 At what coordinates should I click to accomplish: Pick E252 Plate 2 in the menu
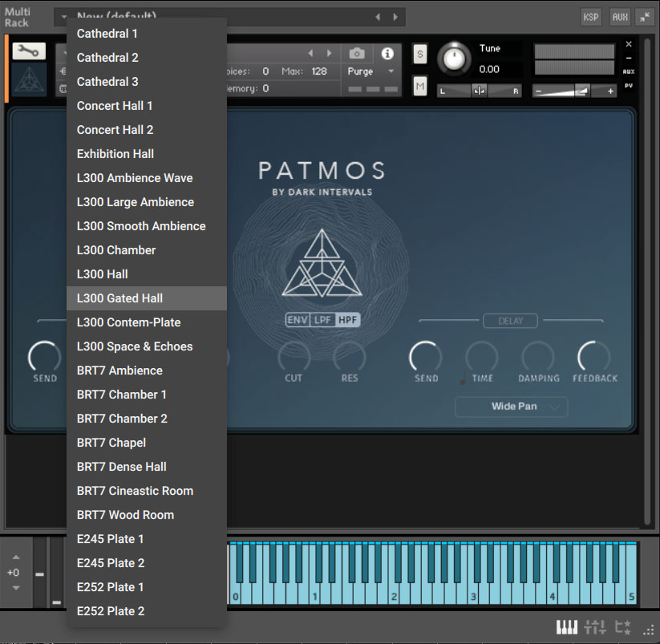click(147, 611)
